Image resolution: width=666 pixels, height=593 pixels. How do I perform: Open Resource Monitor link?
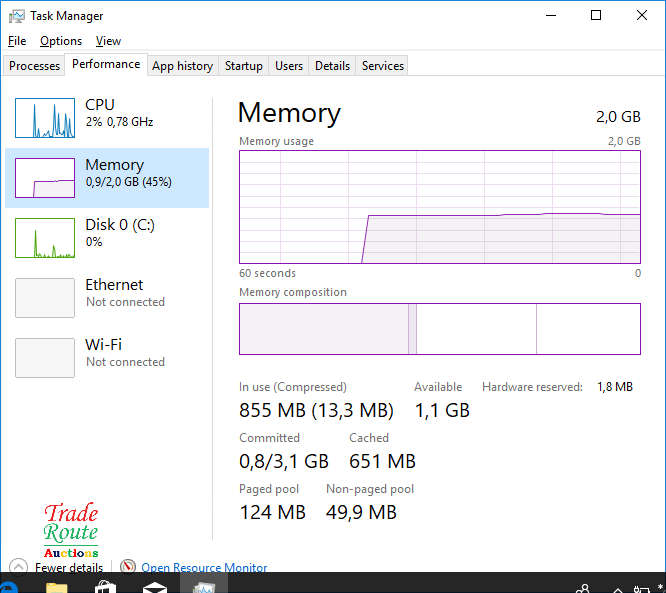coord(204,567)
